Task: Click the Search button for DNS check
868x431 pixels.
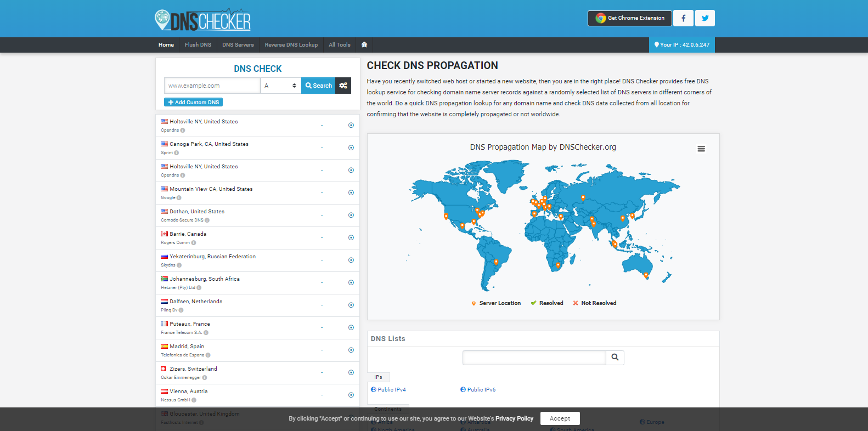Action: (318, 86)
